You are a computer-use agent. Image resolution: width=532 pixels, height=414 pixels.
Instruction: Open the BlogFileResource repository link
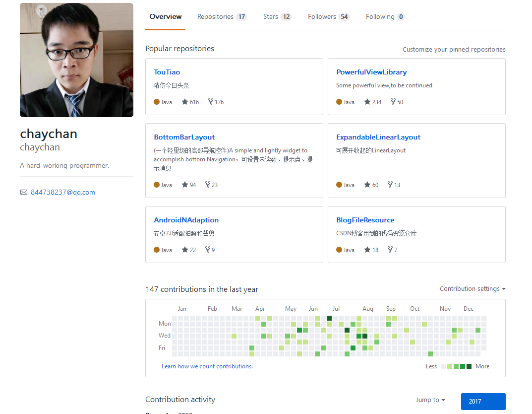(x=365, y=220)
